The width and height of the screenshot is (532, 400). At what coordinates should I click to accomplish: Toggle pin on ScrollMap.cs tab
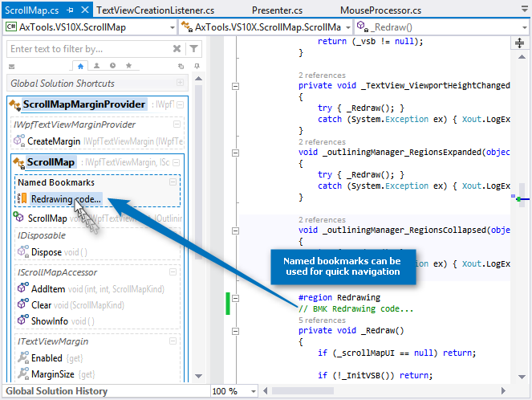[71, 10]
